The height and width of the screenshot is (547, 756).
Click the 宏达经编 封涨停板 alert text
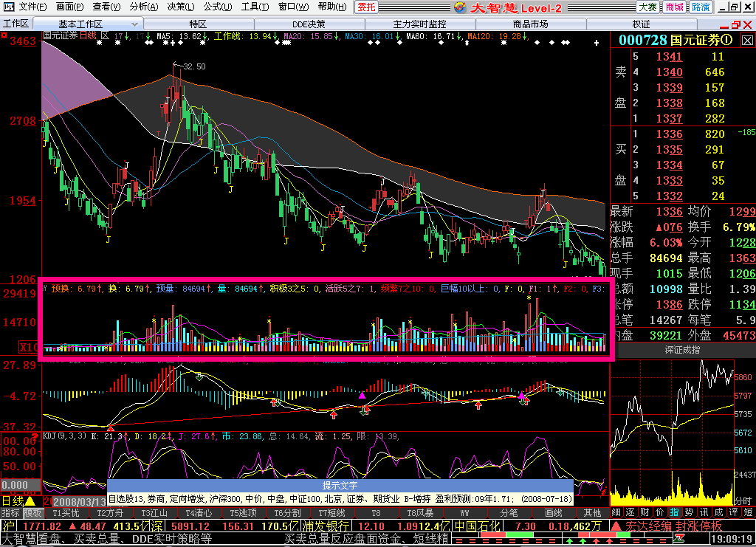pos(673,526)
